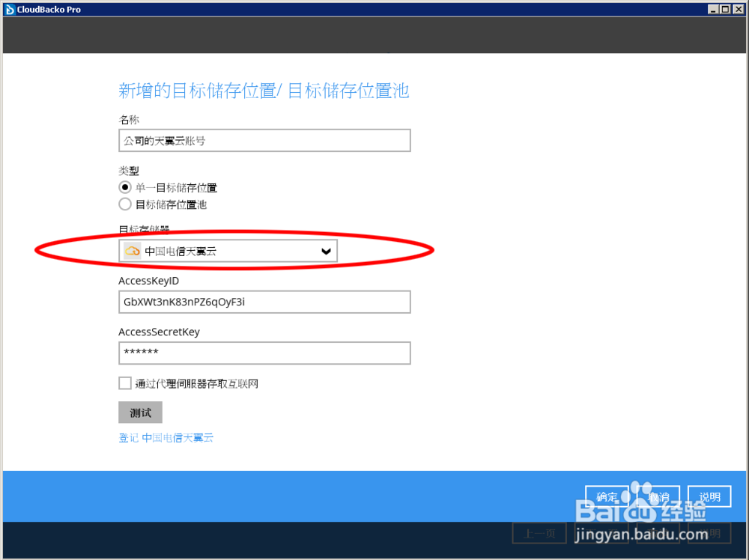Minimize the CloudBacko Pro window
This screenshot has height=560, width=749.
(x=713, y=9)
